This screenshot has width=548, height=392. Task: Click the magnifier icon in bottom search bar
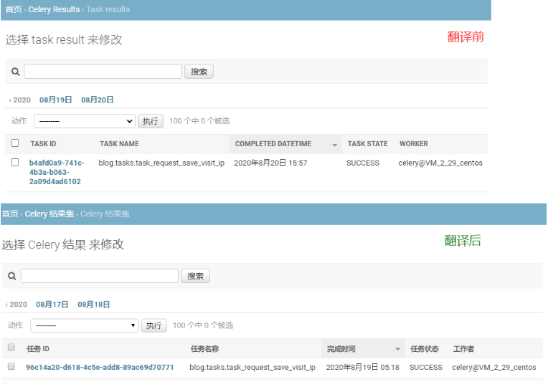click(x=12, y=276)
